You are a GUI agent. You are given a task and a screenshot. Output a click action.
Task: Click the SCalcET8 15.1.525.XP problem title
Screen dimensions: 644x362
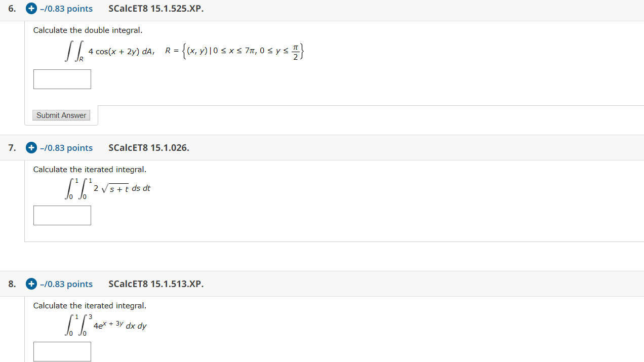tap(155, 8)
